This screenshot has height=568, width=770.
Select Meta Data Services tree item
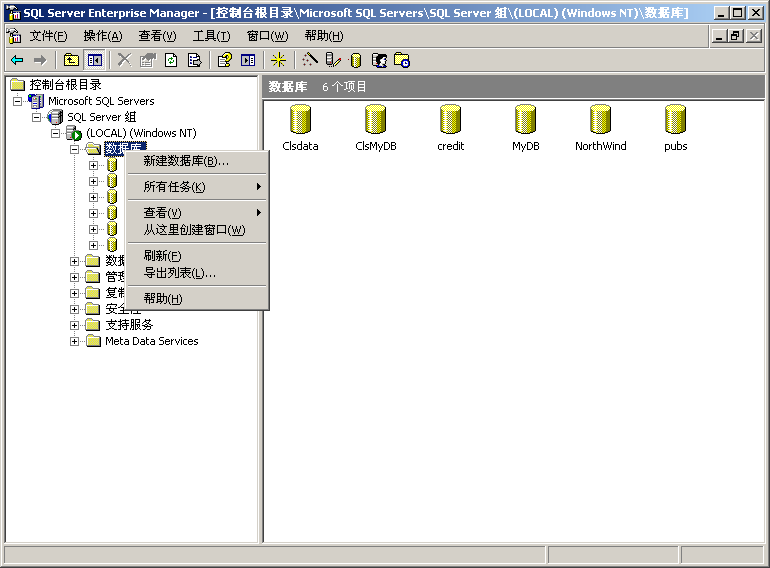(x=152, y=341)
